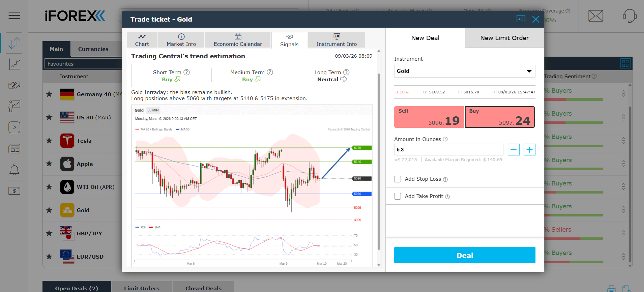Click Exposure Coverage help icon
The width and height of the screenshot is (644, 292).
(568, 11)
